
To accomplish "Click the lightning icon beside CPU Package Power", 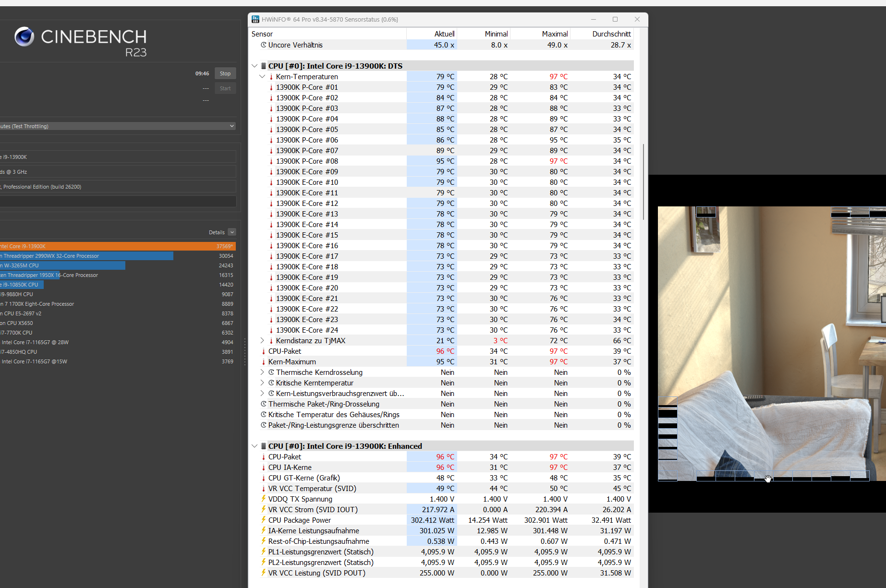I will coord(264,520).
